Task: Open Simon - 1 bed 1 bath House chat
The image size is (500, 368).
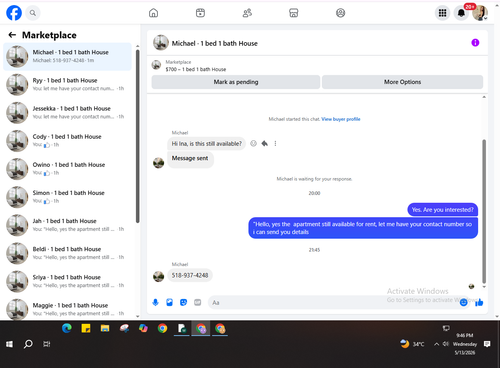Action: tap(67, 197)
